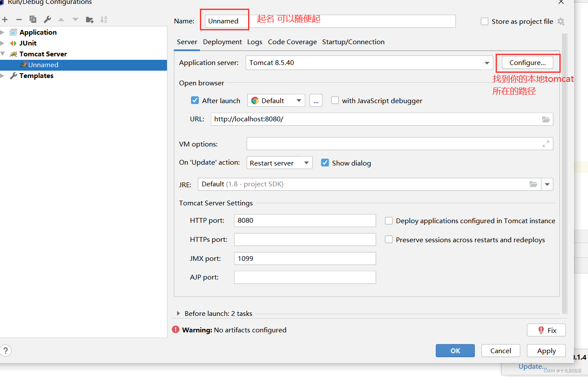588x377 pixels.
Task: Click the Update... link in background window
Action: click(532, 367)
